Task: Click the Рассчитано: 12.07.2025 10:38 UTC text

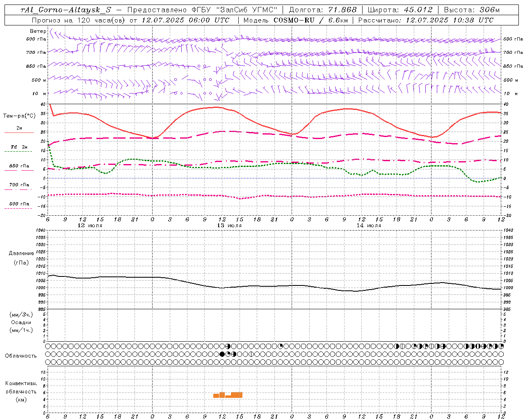Action: click(426, 20)
